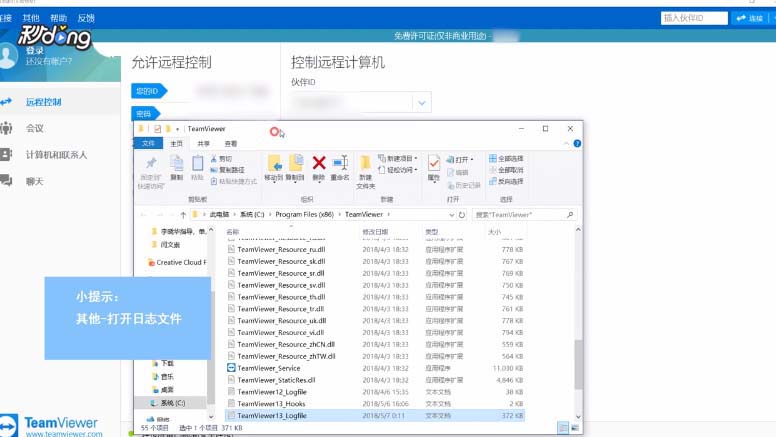Sort by the 名称 column header

pos(233,232)
